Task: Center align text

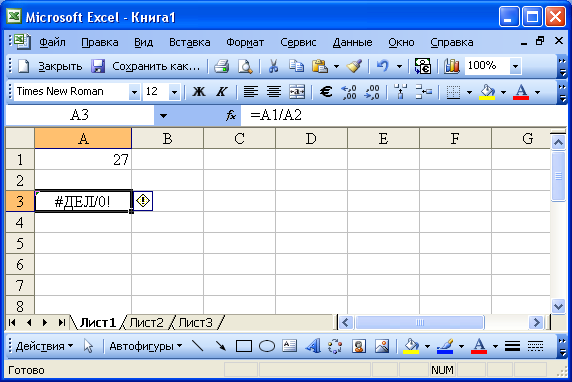Action: 274,92
